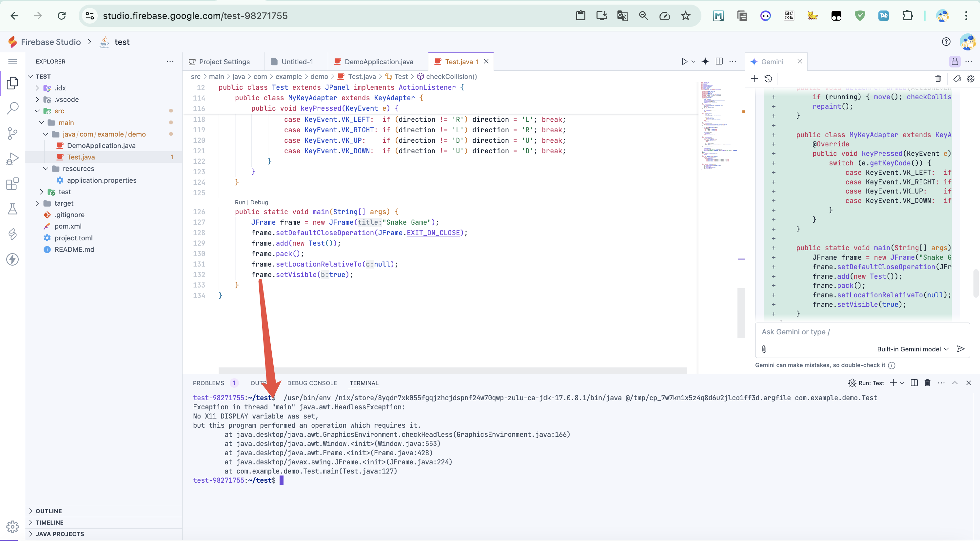
Task: Click Gemini sparkle icon in editor toolbar
Action: tap(705, 62)
